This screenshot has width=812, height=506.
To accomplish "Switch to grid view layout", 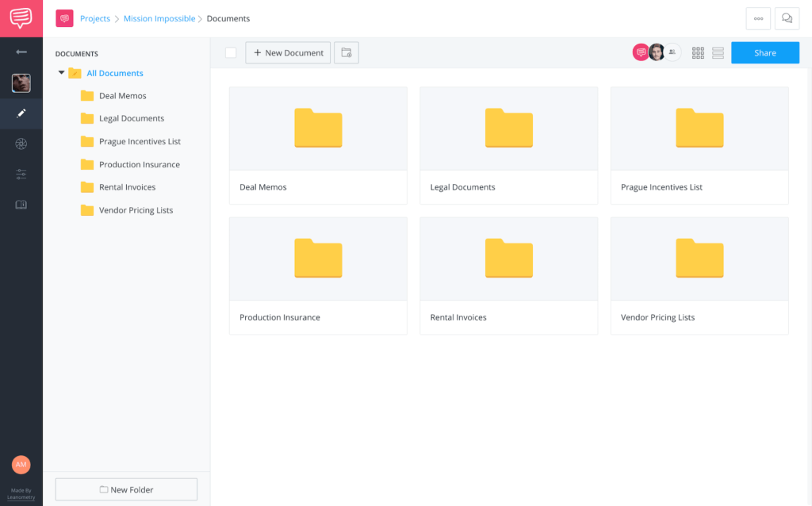I will tap(698, 52).
